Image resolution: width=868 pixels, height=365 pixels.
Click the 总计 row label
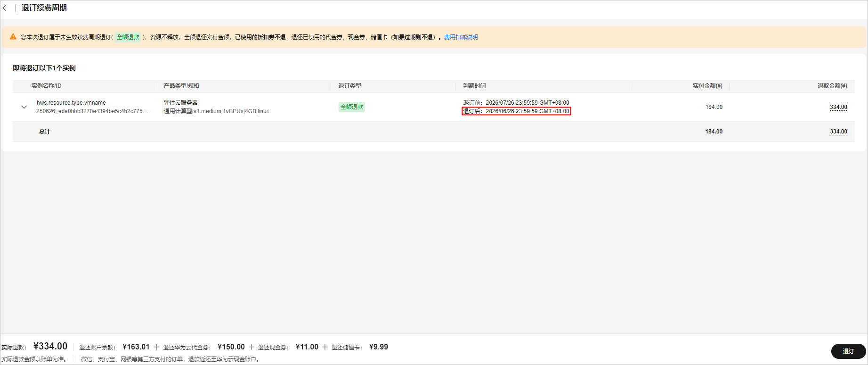click(45, 132)
